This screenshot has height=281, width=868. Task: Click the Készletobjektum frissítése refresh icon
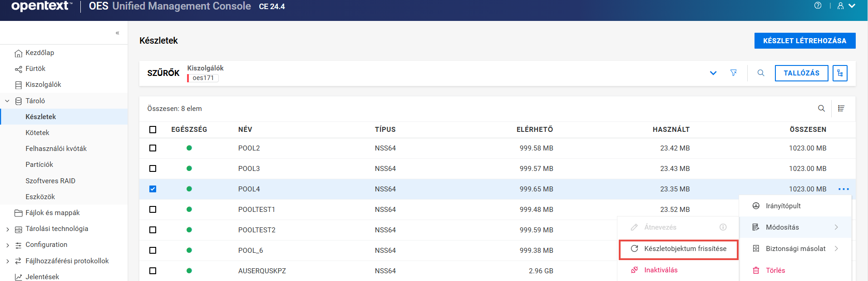(635, 249)
